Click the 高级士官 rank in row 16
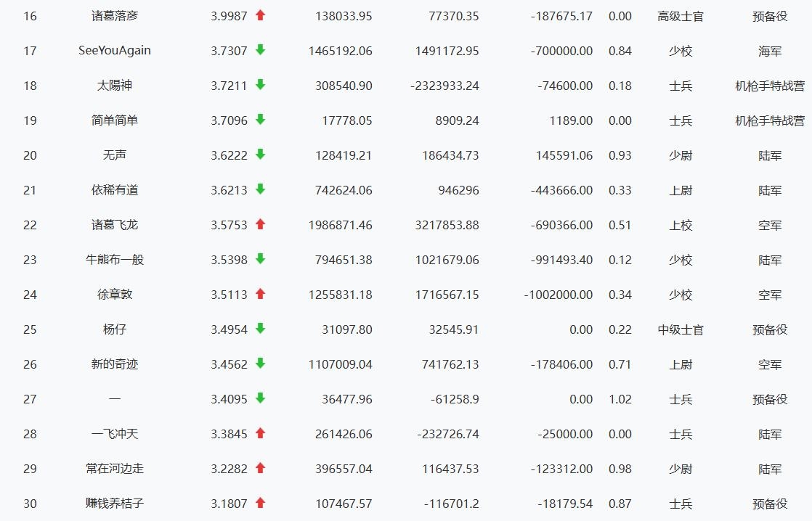Screen dimensions: 812x521 pyautogui.click(x=680, y=16)
